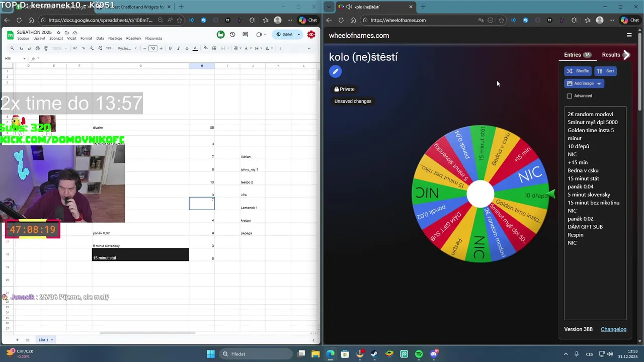Decrease decimal places in Sheets toolbar
The image size is (644, 362).
(92, 48)
